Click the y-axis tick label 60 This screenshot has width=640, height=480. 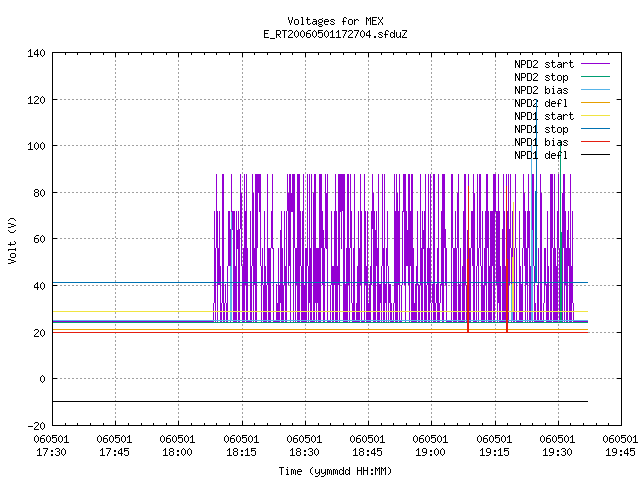point(39,239)
